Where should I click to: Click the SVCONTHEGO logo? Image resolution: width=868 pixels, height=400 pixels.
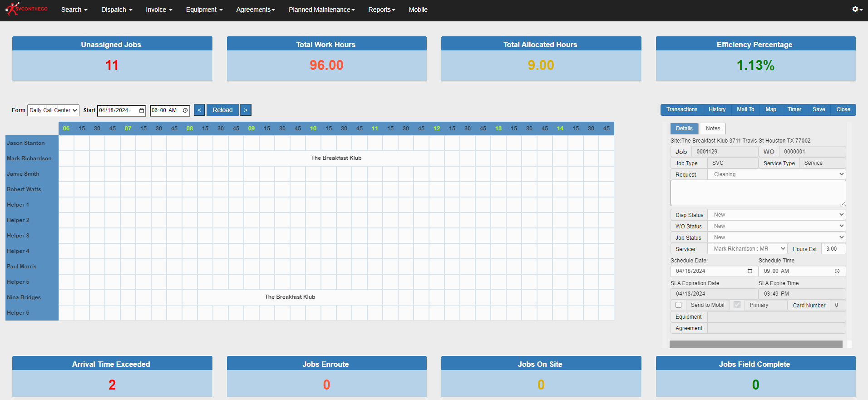(26, 9)
